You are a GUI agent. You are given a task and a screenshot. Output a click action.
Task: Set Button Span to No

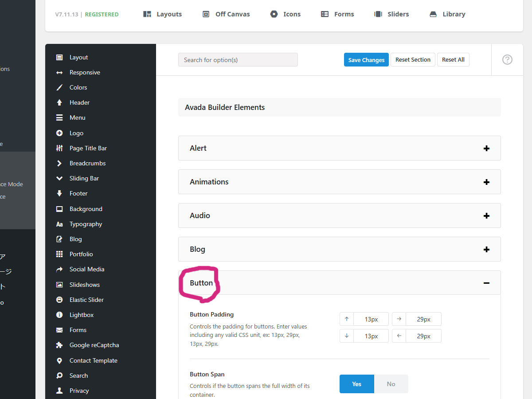(391, 384)
